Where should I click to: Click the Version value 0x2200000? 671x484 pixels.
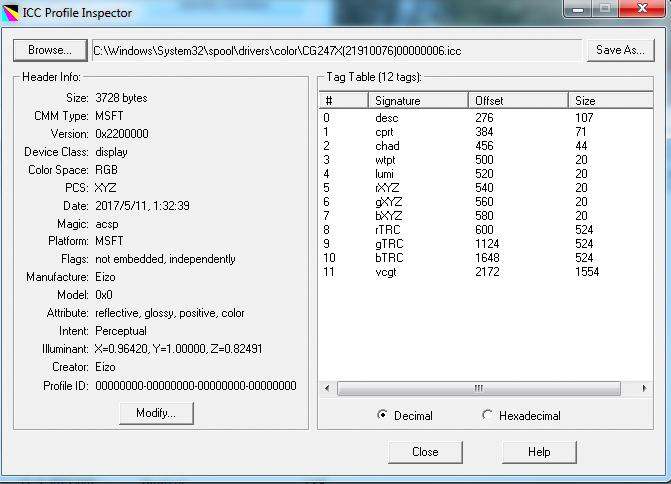tap(122, 134)
